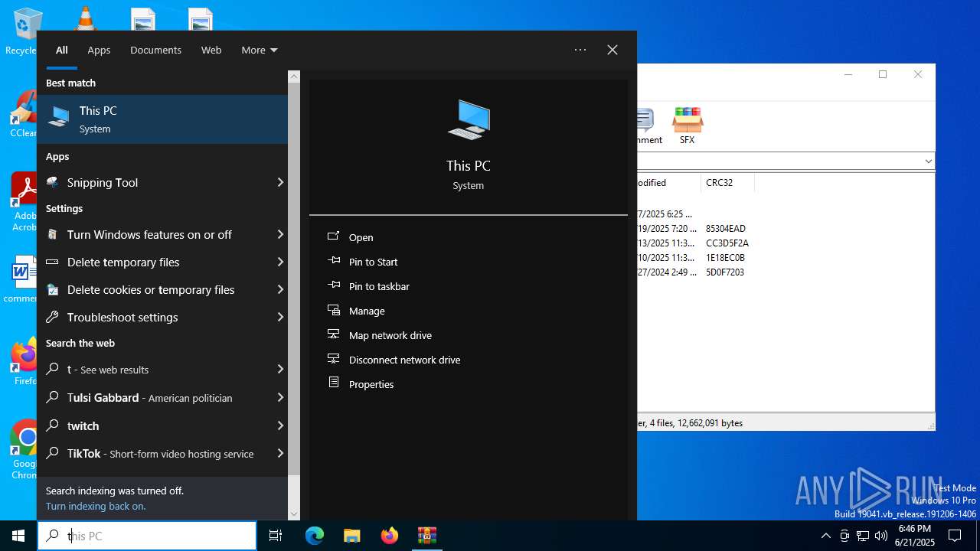This screenshot has width=980, height=551.
Task: Close the search panel with X
Action: tap(612, 50)
